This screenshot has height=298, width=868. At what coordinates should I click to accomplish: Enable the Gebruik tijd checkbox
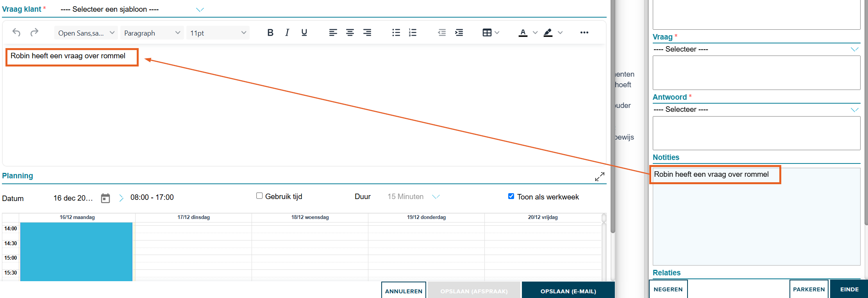259,196
